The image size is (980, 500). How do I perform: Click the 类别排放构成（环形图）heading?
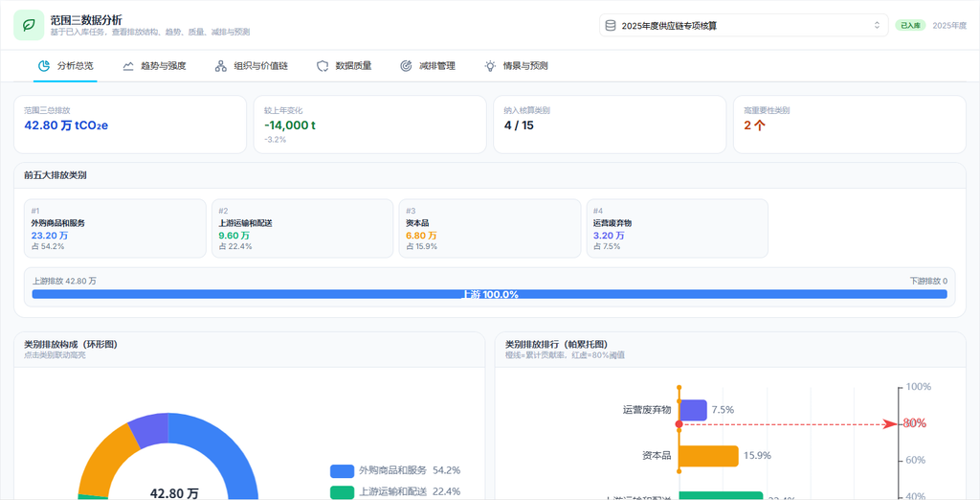[71, 345]
